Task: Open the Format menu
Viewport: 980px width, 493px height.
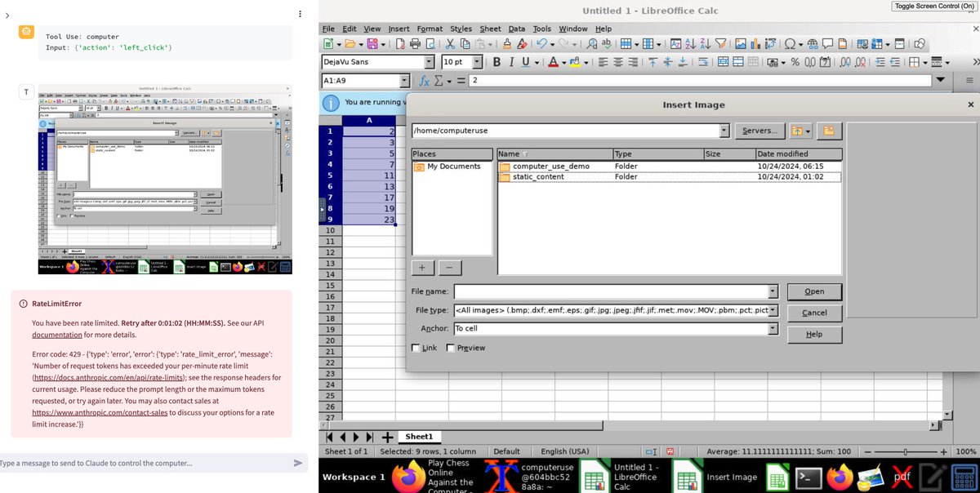Action: (x=430, y=29)
